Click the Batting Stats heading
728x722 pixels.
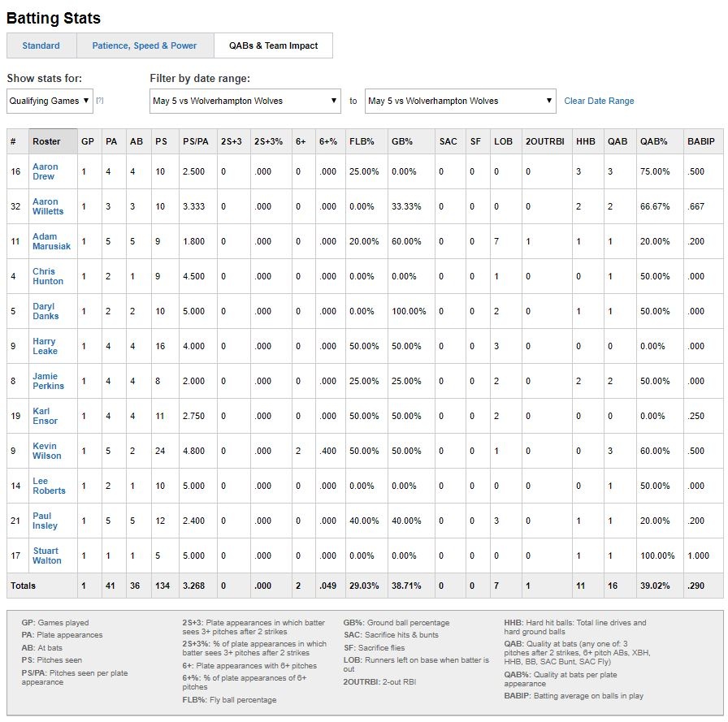tap(54, 18)
